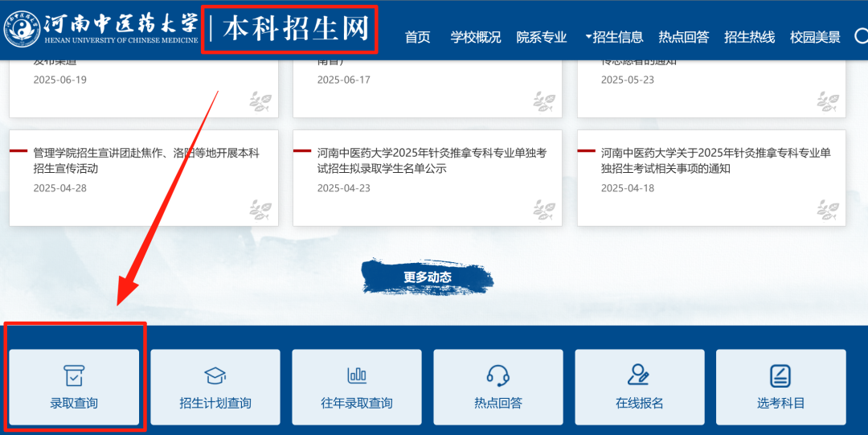Viewport: 868px width, 435px height.
Task: Open the 选考科目 tile
Action: pyautogui.click(x=781, y=387)
